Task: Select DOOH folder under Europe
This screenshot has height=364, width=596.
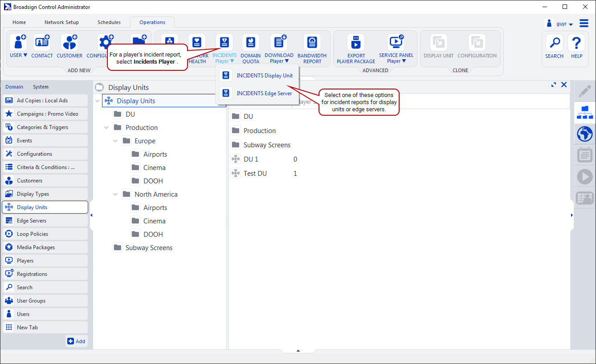Action: tap(147, 181)
